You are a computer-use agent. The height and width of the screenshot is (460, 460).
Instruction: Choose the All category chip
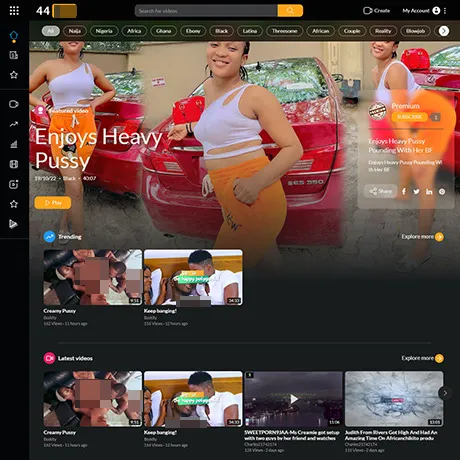pos(51,31)
